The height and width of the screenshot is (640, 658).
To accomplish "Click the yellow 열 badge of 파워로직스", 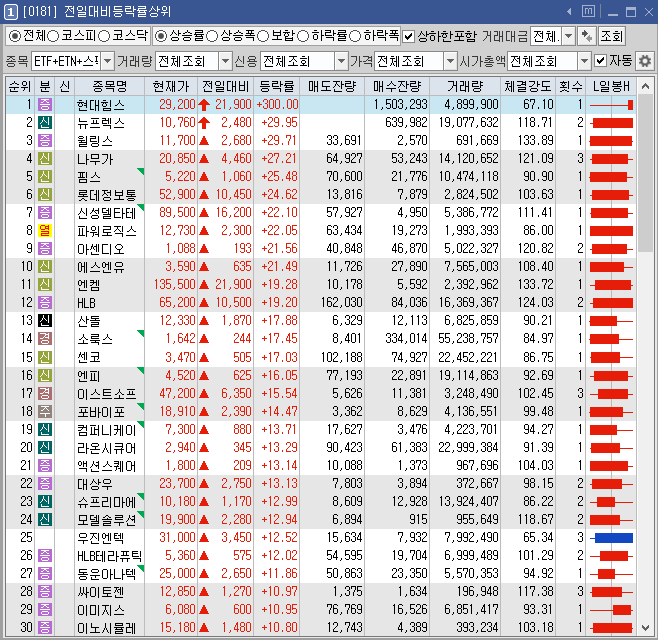I will (45, 230).
